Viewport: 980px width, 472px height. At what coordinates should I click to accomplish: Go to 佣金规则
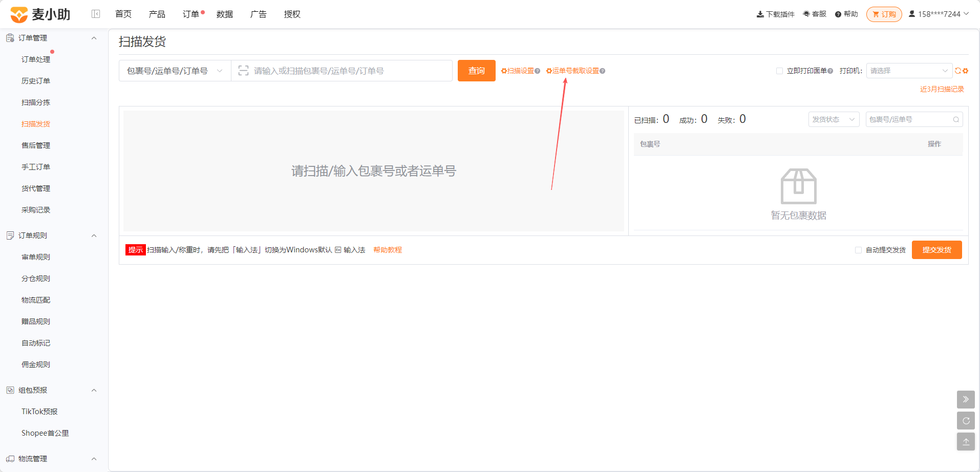[36, 364]
